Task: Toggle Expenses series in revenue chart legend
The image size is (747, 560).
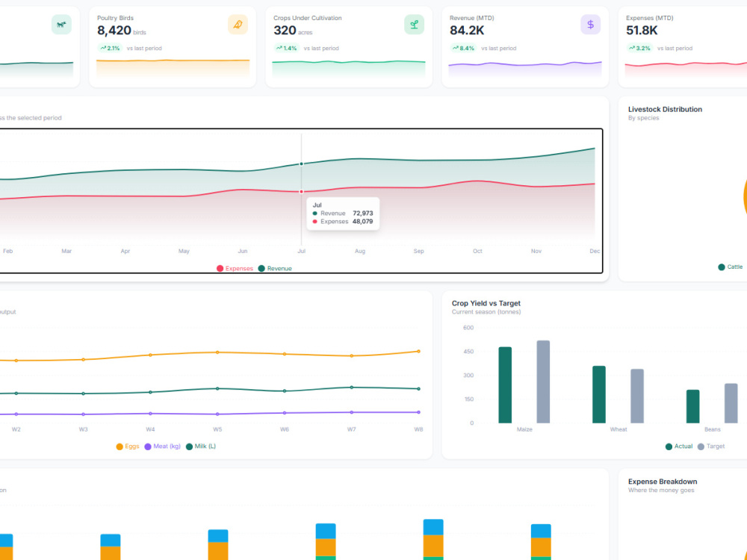Action: pyautogui.click(x=235, y=269)
